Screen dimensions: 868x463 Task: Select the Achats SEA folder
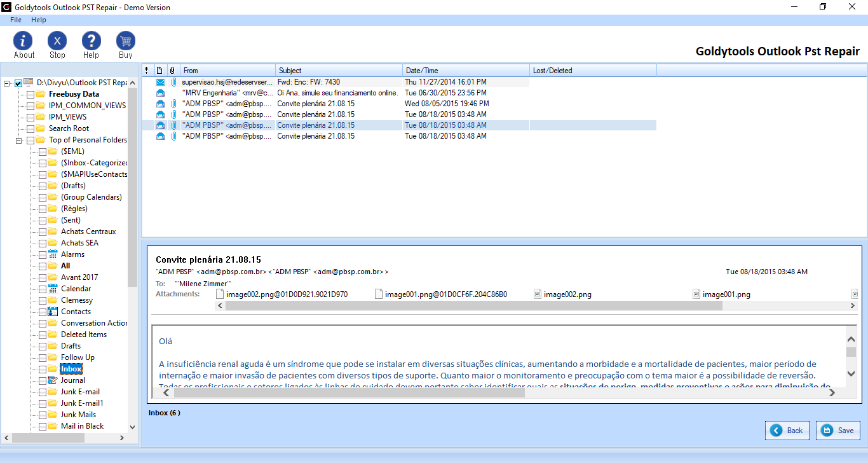click(x=79, y=243)
